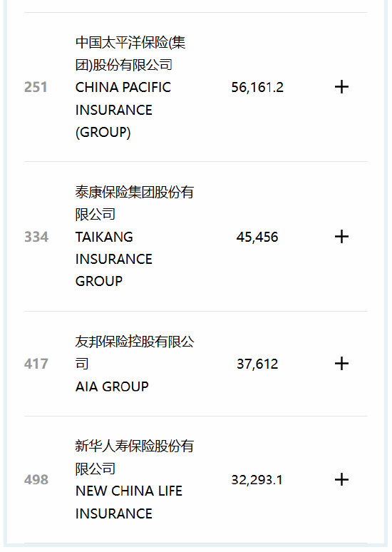Open the CHINA PACIFIC INSURANCE (GROUP) company name
The height and width of the screenshot is (552, 392).
[x=123, y=110]
